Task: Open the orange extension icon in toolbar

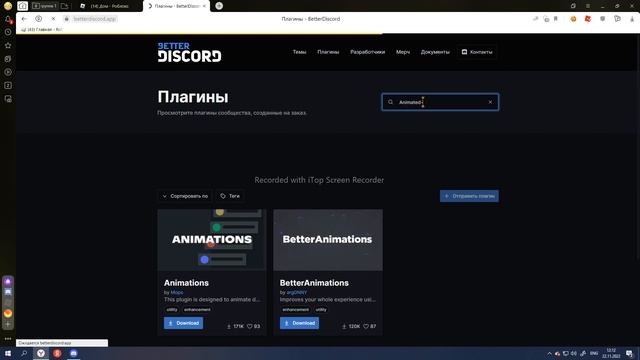Action: (573, 19)
